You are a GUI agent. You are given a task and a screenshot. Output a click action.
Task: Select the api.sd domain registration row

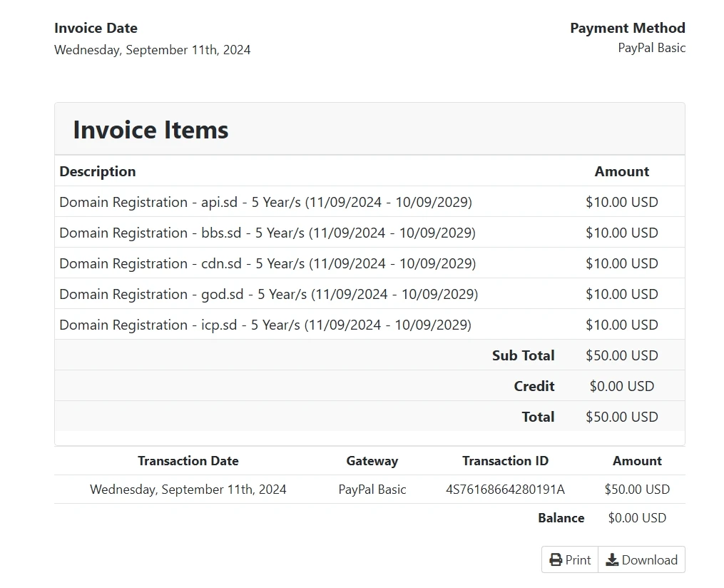[265, 202]
